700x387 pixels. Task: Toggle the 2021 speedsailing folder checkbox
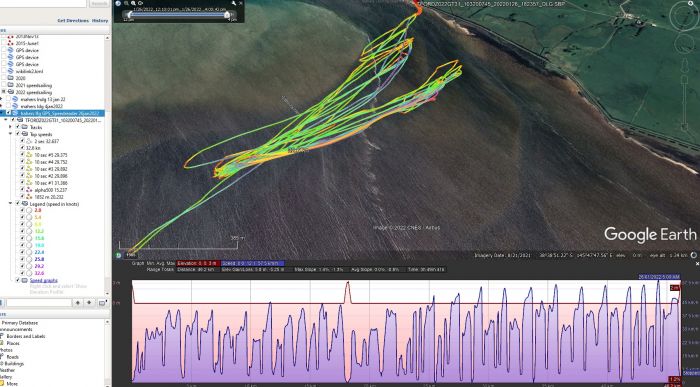click(x=4, y=85)
